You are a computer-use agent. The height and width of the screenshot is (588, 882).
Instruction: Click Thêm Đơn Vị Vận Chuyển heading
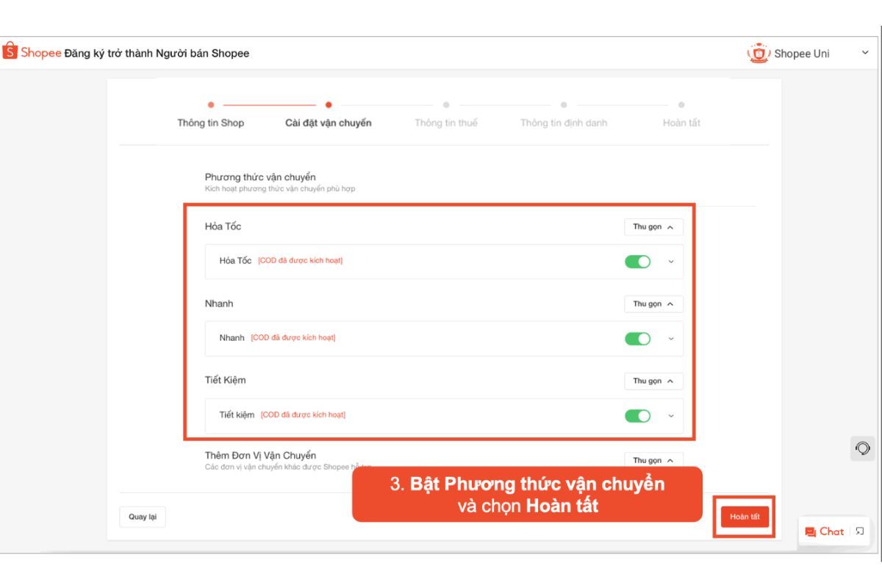pyautogui.click(x=260, y=456)
